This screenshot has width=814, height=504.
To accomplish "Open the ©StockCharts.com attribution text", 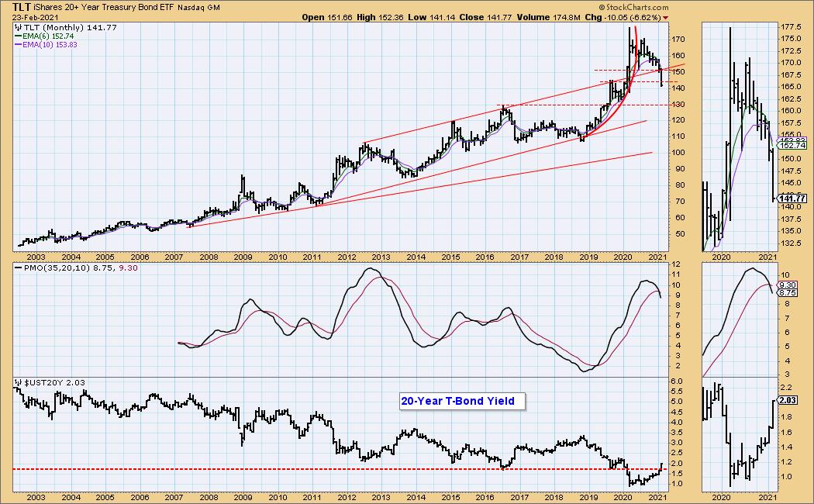I will pyautogui.click(x=633, y=7).
